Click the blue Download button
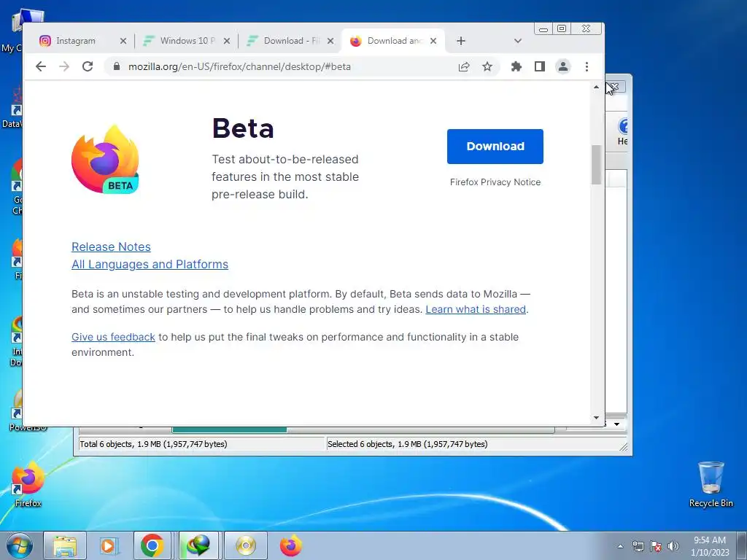This screenshot has width=747, height=560. tap(495, 146)
